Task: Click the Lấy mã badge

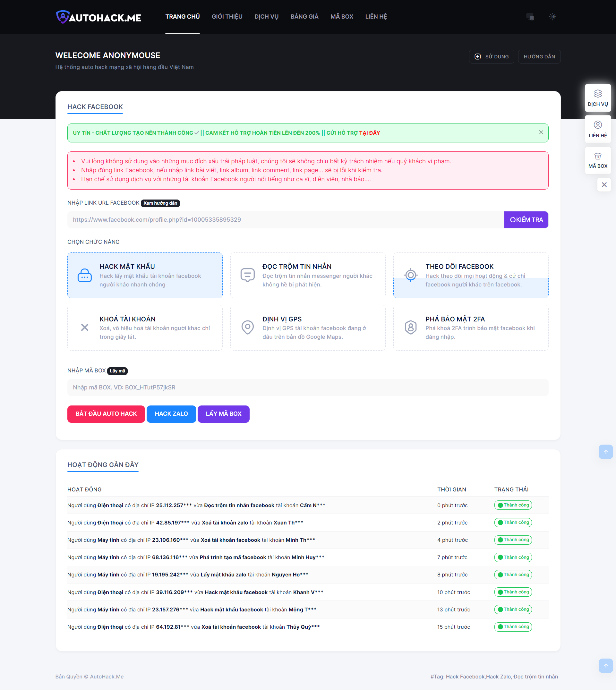Action: (x=117, y=371)
